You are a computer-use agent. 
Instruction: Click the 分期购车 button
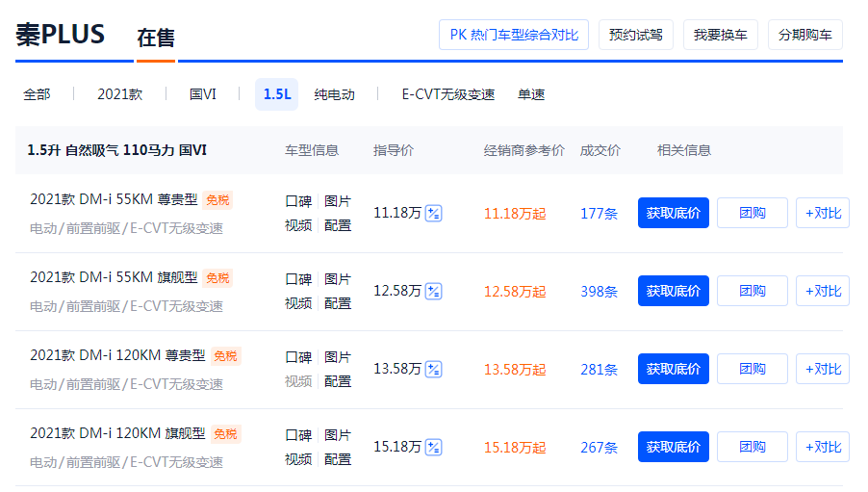(804, 35)
